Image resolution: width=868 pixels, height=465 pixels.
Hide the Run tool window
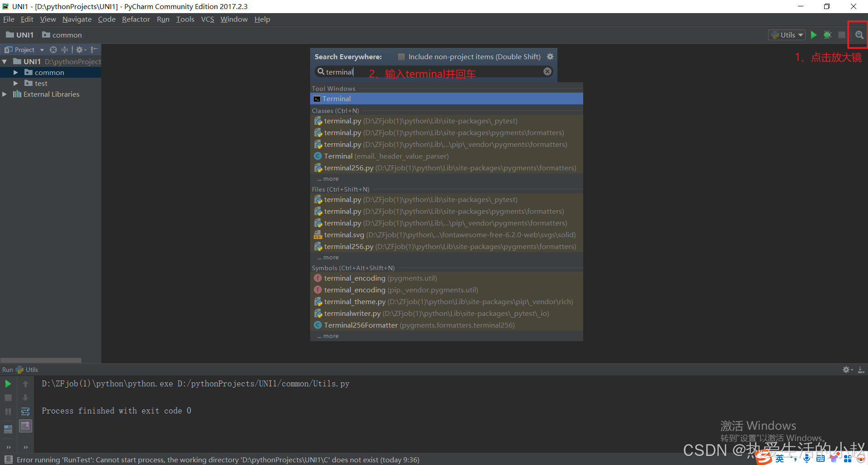point(861,370)
